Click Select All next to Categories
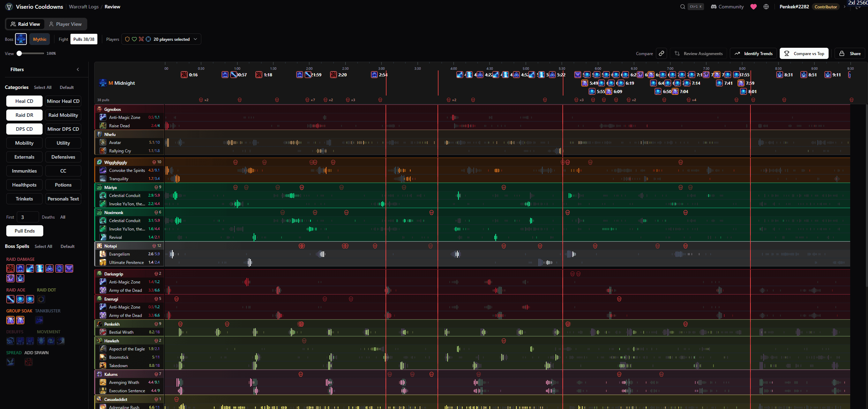The image size is (868, 409). pos(43,88)
